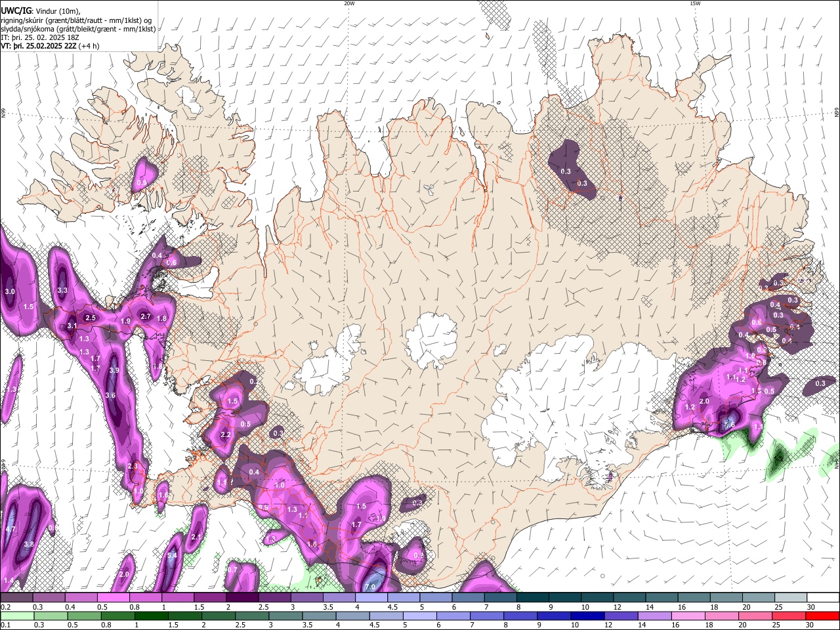Click the '2.1' precipitation value on the map
Screen dimensions: 840x630
click(x=196, y=537)
